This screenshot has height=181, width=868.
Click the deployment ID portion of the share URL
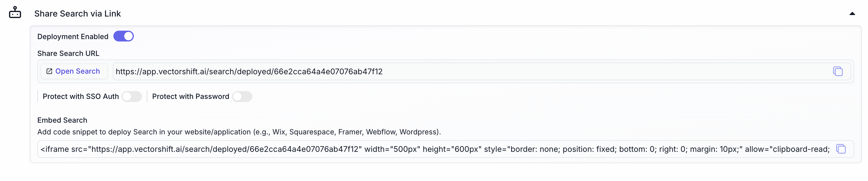click(x=328, y=72)
